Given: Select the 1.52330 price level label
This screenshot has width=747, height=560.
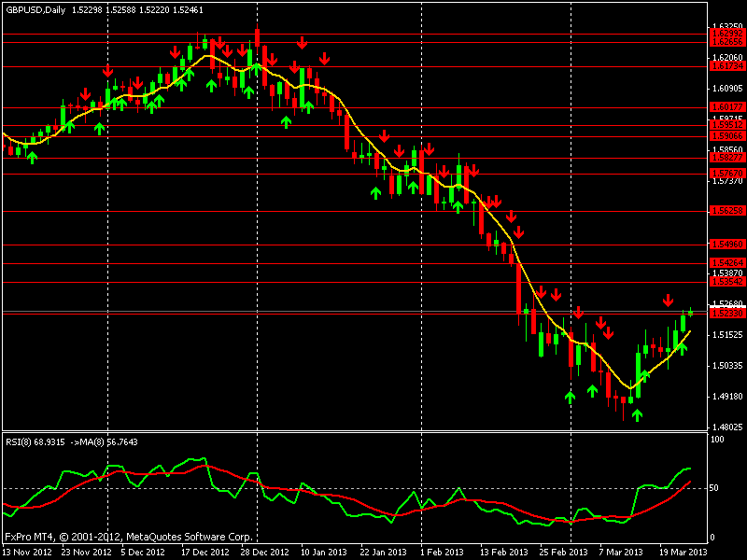Looking at the screenshot, I should pos(727,314).
